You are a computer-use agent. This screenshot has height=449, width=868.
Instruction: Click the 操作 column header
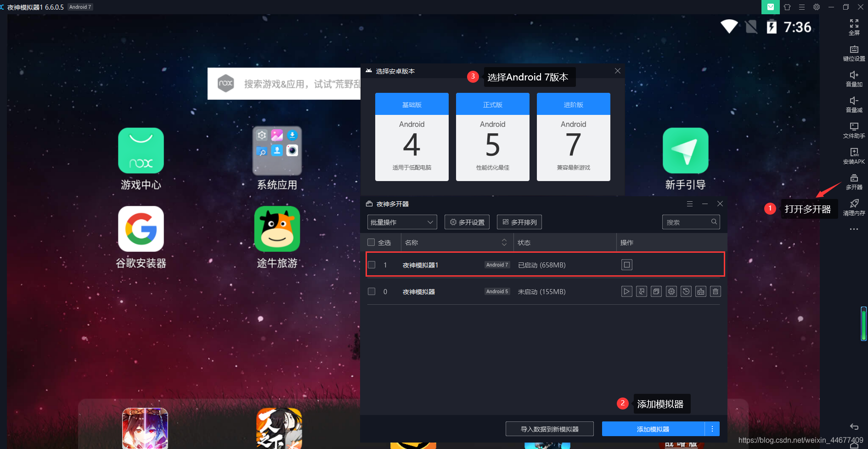(627, 242)
